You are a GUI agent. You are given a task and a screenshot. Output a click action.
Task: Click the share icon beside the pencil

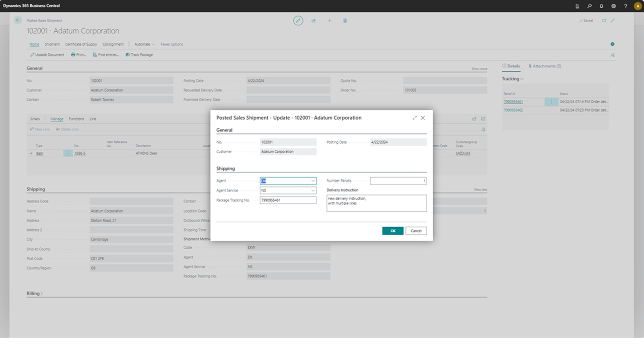tap(313, 21)
